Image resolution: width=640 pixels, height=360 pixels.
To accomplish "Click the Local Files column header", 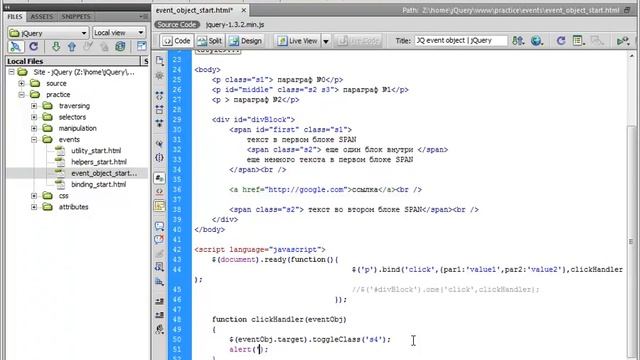I will (73, 61).
